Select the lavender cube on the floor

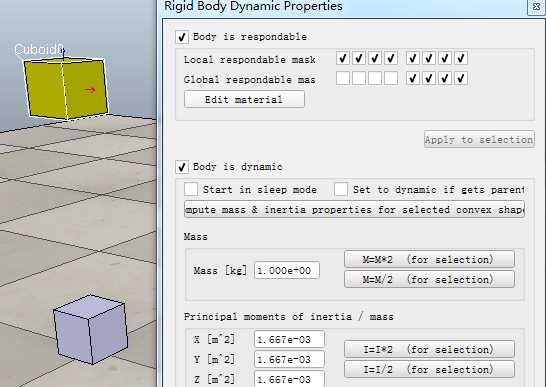pos(90,329)
